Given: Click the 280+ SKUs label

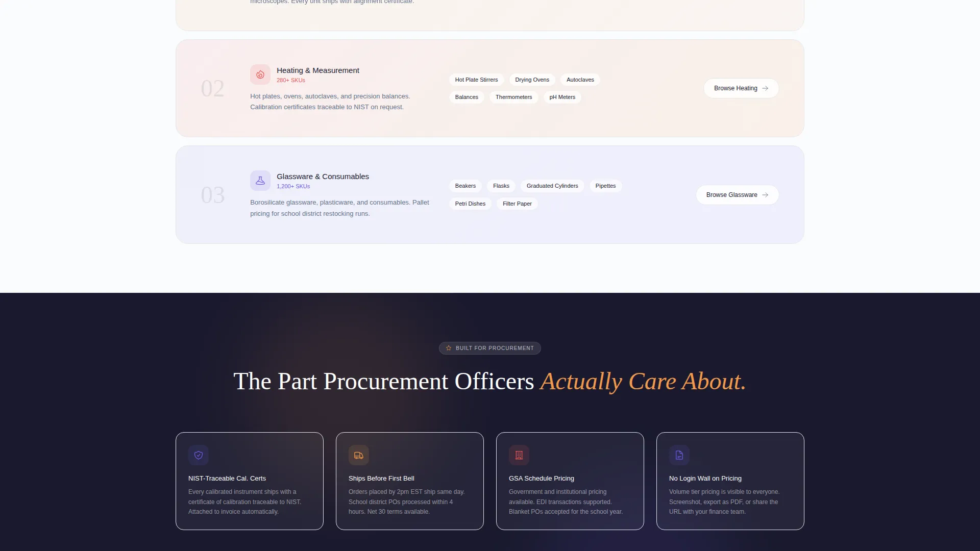Looking at the screenshot, I should 291,80.
